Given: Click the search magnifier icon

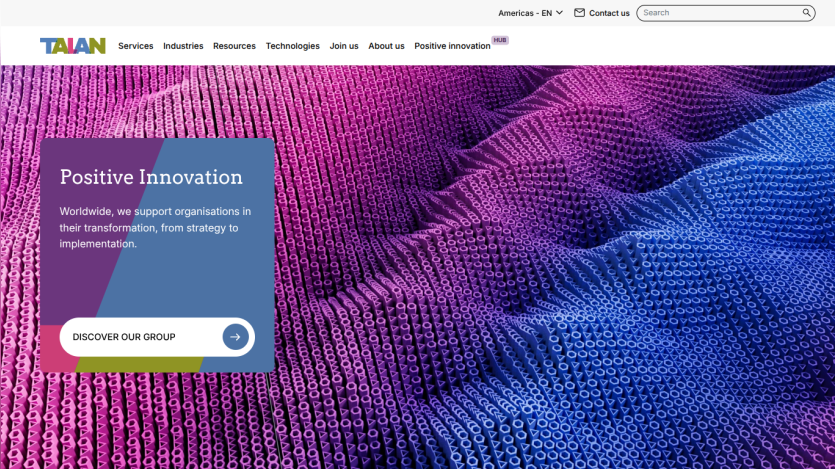Looking at the screenshot, I should point(807,13).
